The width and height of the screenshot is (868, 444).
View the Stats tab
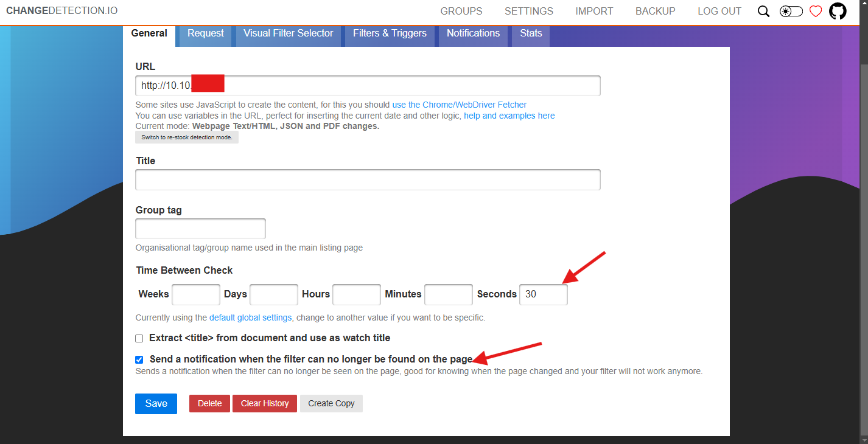(x=530, y=33)
